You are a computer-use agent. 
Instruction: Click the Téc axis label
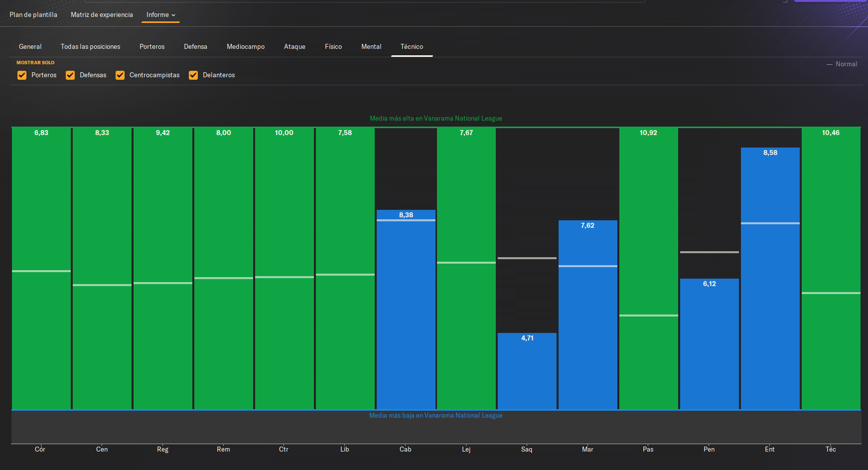click(x=831, y=450)
